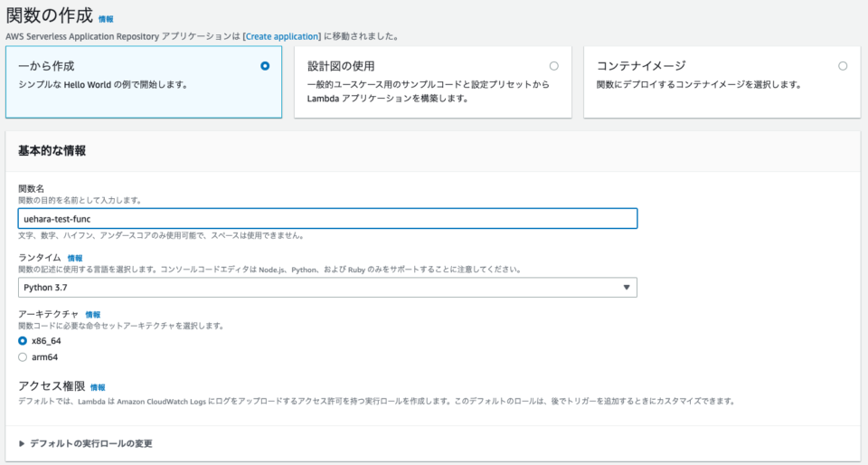
Task: Click the コンテナイメージ card description text
Action: (x=699, y=84)
